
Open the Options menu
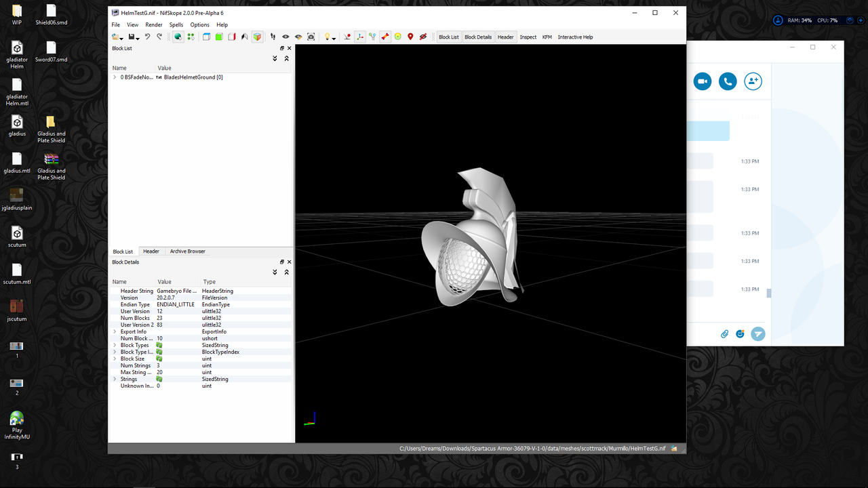200,24
